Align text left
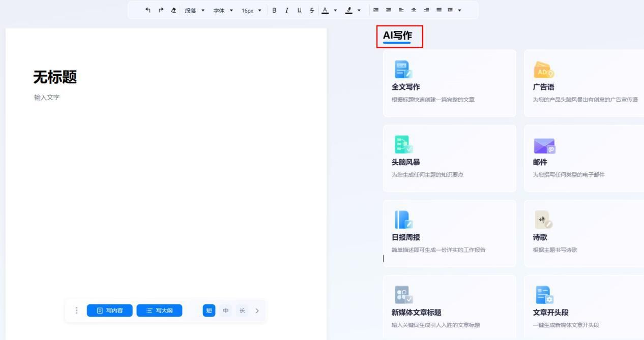This screenshot has height=340, width=644. point(401,10)
